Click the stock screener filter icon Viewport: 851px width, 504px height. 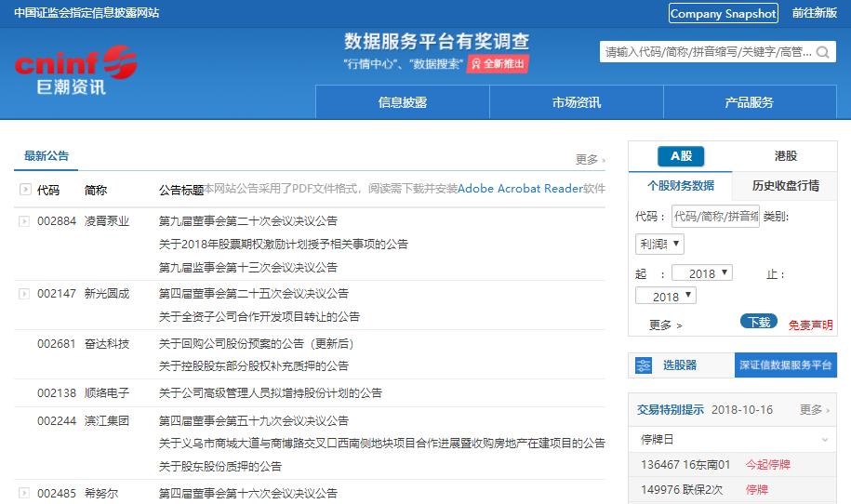644,365
